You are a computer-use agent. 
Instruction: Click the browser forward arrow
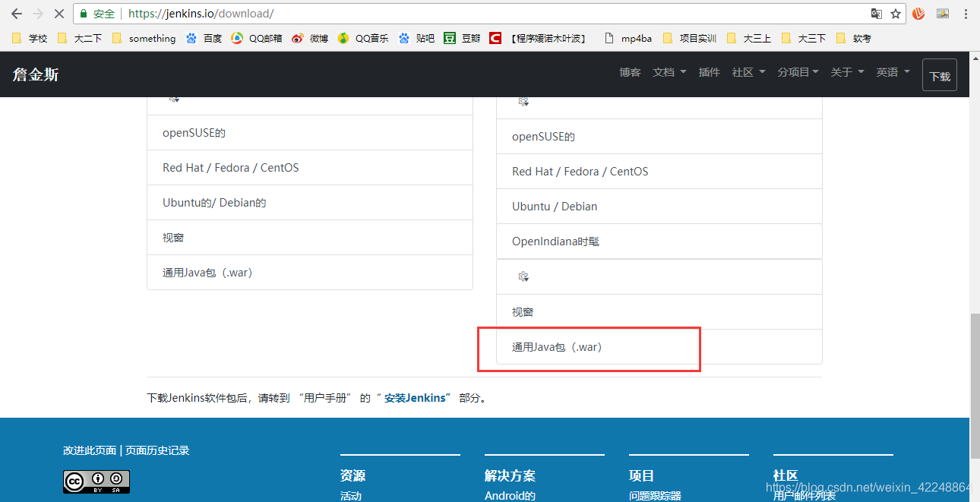pyautogui.click(x=38, y=14)
